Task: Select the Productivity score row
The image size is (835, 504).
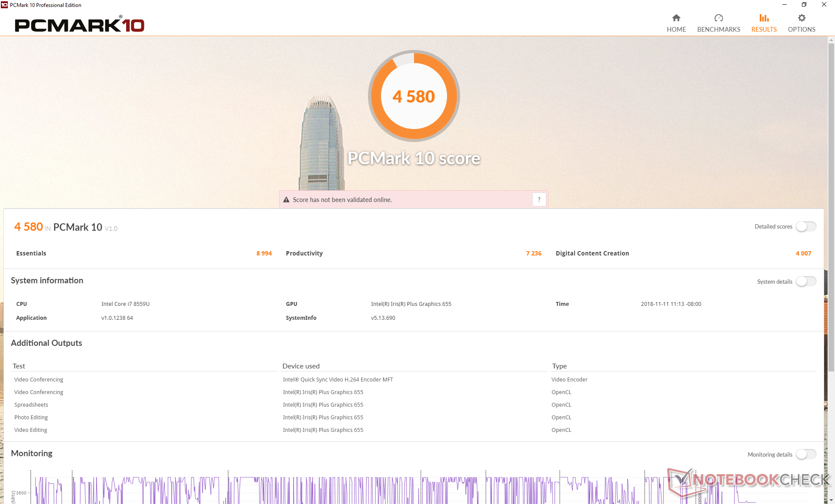Action: tap(413, 253)
